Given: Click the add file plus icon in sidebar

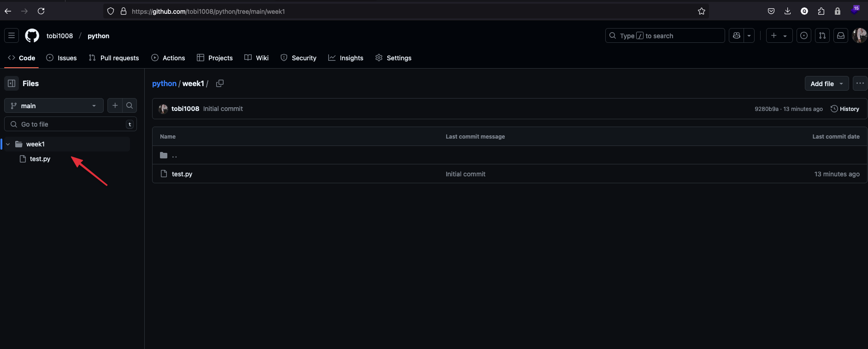Looking at the screenshot, I should pyautogui.click(x=115, y=105).
